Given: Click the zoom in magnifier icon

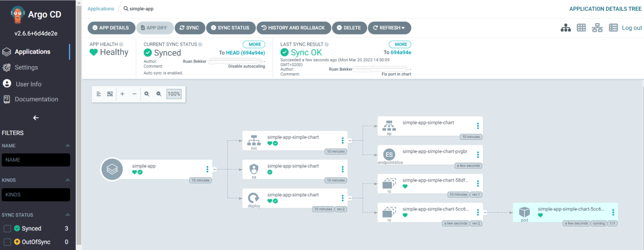Looking at the screenshot, I should (x=147, y=94).
